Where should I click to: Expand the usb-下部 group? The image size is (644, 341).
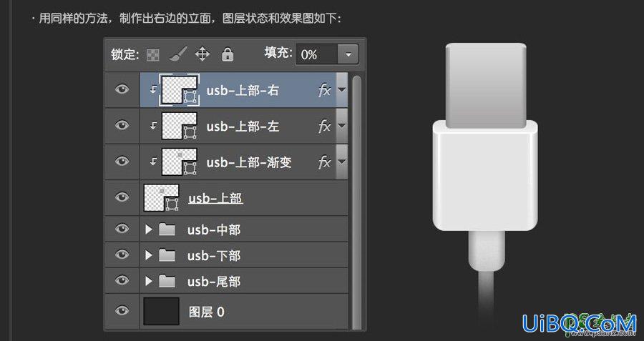point(149,255)
